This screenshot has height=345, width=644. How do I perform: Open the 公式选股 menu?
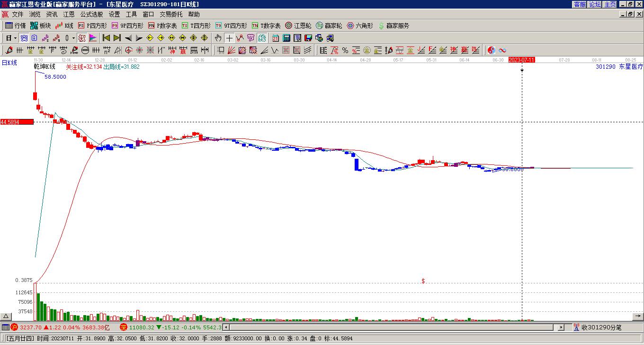(91, 15)
